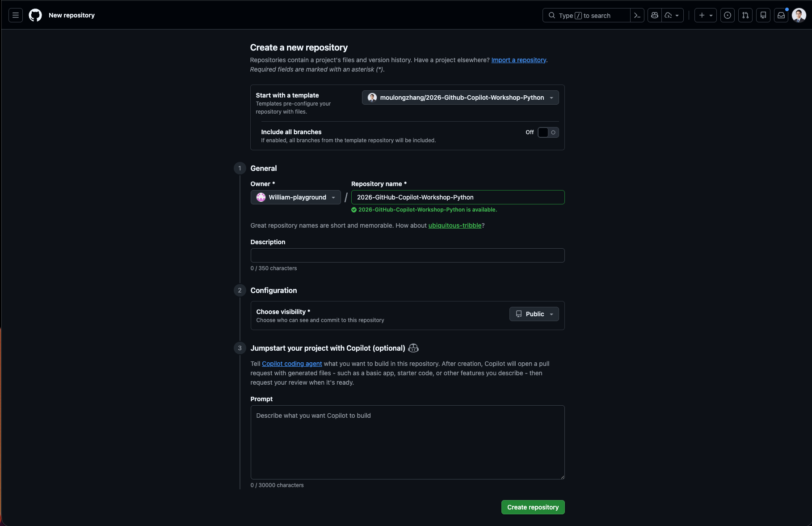Open the Issues icon in header
This screenshot has height=526, width=812.
pyautogui.click(x=728, y=15)
